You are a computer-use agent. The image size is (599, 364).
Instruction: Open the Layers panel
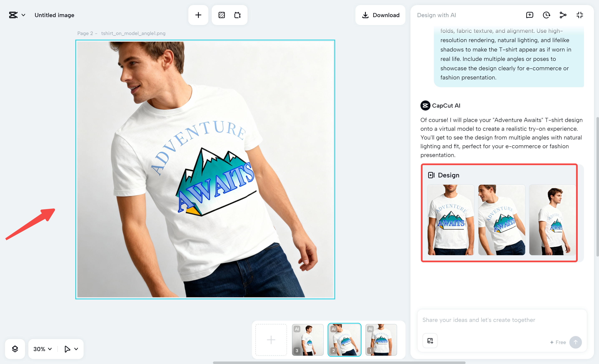[x=15, y=349]
